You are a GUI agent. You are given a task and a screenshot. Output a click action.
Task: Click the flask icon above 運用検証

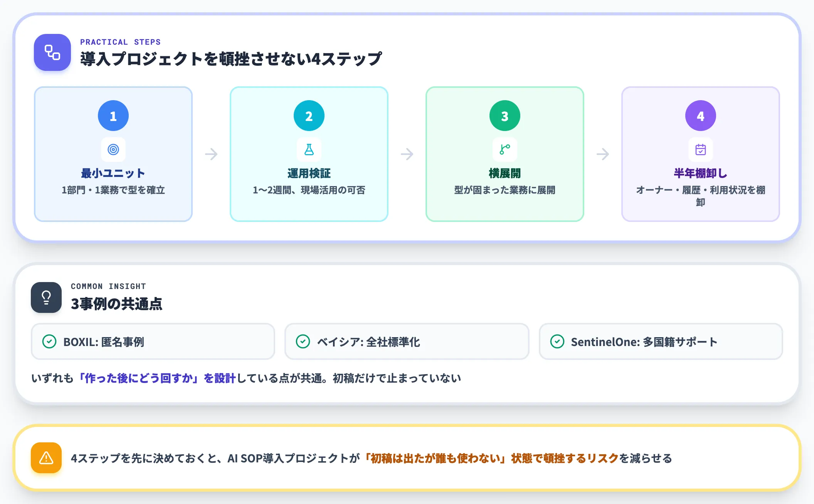pyautogui.click(x=309, y=150)
